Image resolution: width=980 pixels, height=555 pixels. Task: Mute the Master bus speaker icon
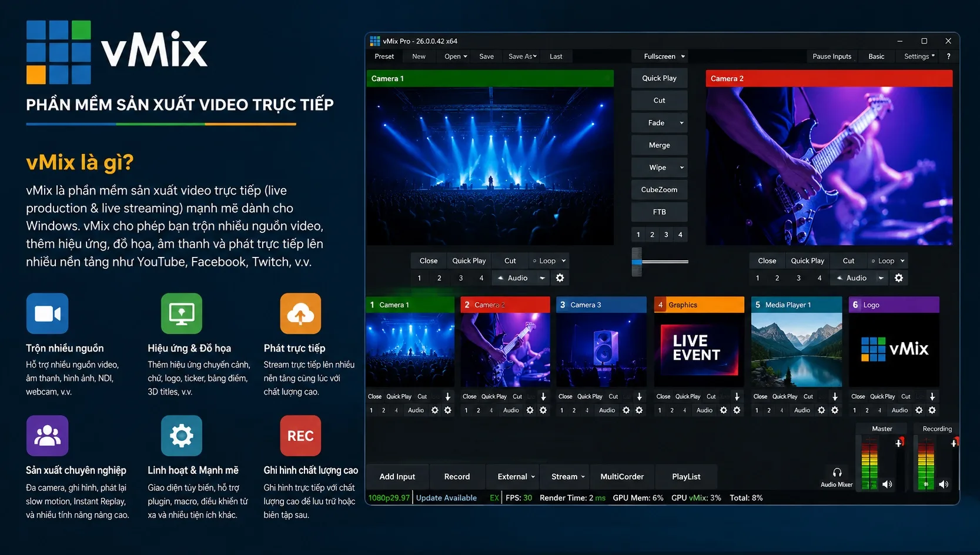coord(887,484)
